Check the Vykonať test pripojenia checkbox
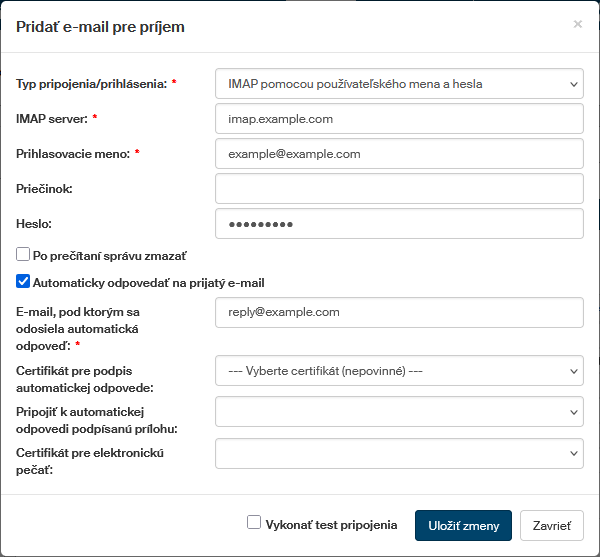 point(254,523)
